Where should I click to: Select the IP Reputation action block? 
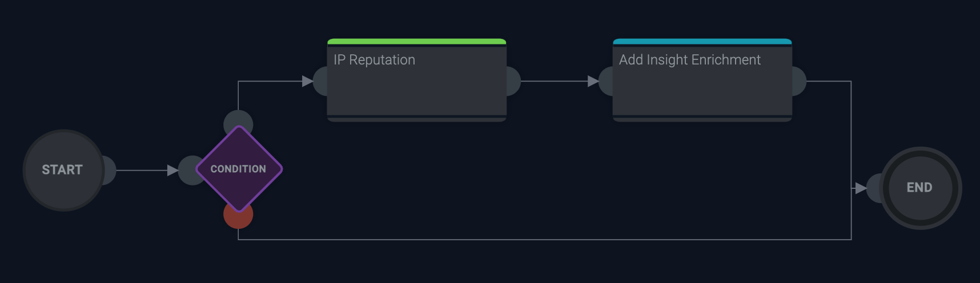(x=416, y=86)
